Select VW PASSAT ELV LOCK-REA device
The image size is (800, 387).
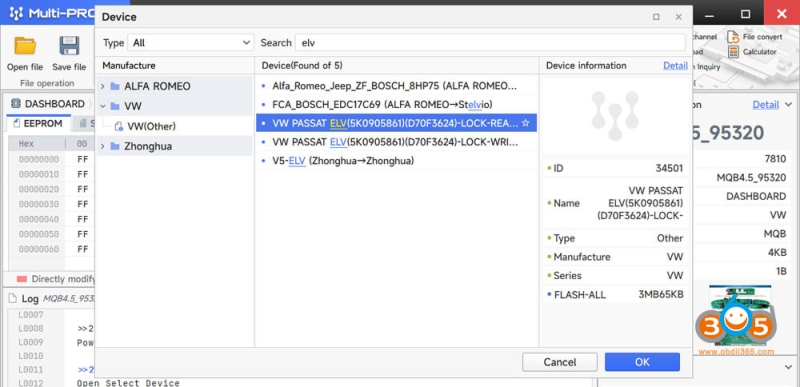(396, 123)
